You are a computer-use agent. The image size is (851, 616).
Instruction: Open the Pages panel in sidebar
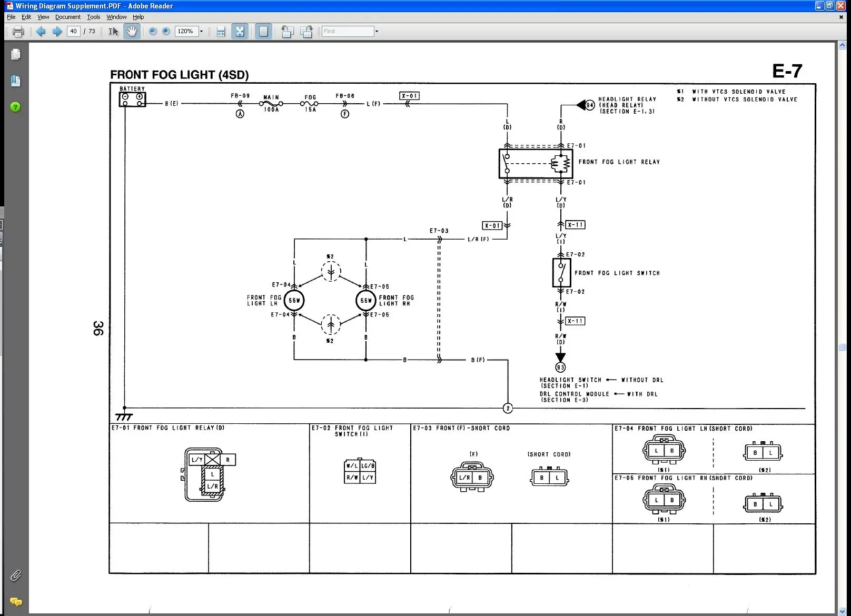16,54
